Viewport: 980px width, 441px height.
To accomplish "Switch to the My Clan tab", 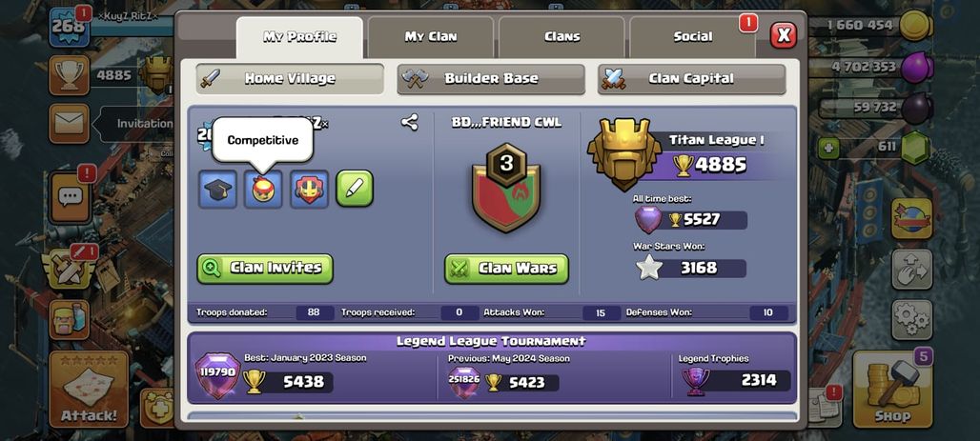I will coord(431,37).
